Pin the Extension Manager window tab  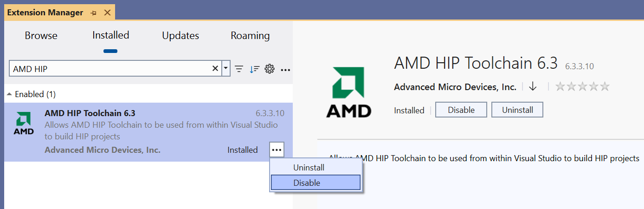coord(93,13)
